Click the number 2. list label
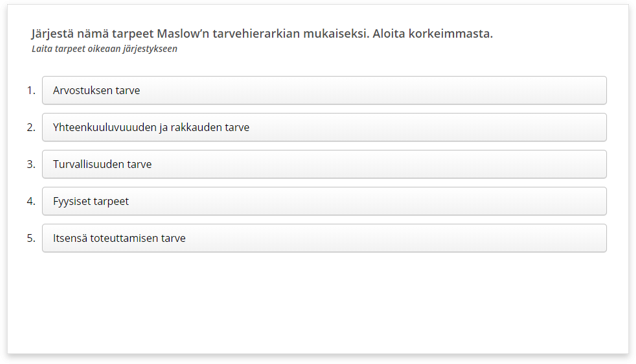Image resolution: width=636 pixels, height=364 pixels. click(31, 127)
